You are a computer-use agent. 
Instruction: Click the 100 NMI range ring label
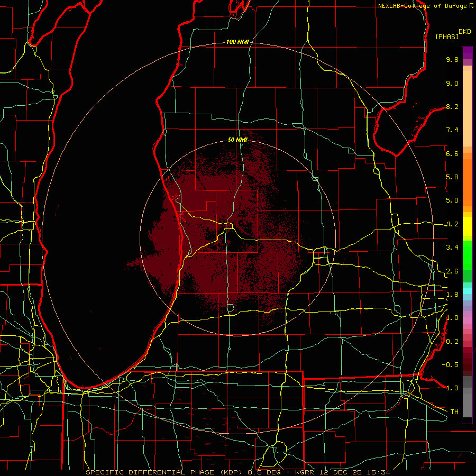[237, 42]
